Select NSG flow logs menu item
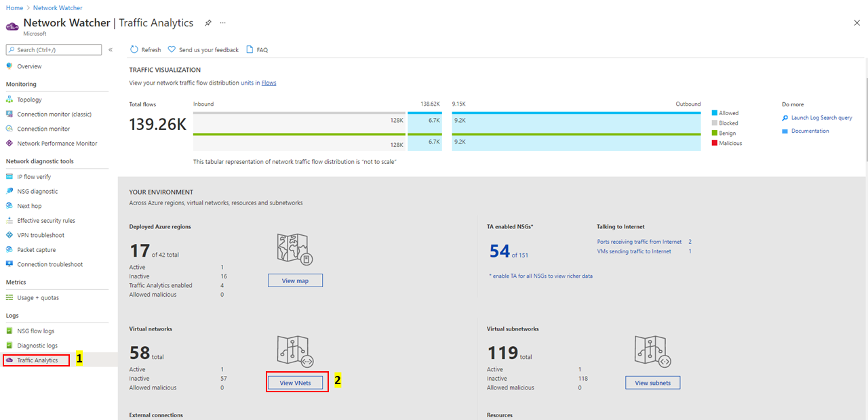868x420 pixels. (x=35, y=331)
